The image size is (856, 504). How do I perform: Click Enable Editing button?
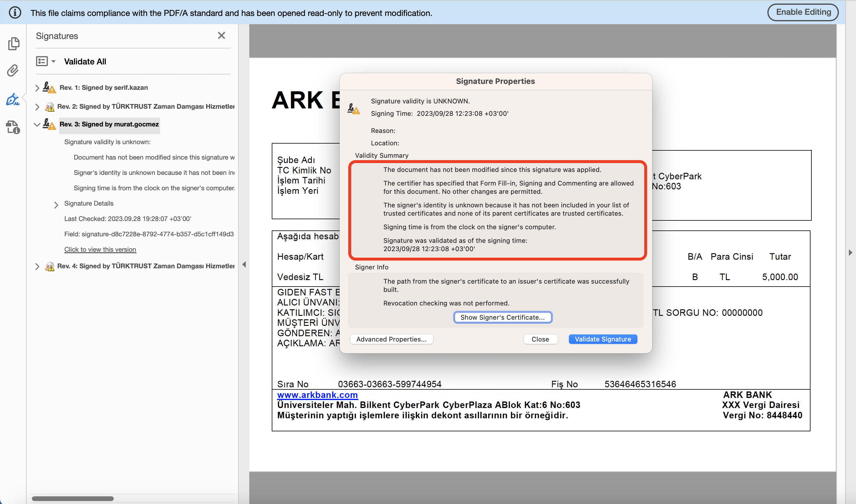click(803, 12)
